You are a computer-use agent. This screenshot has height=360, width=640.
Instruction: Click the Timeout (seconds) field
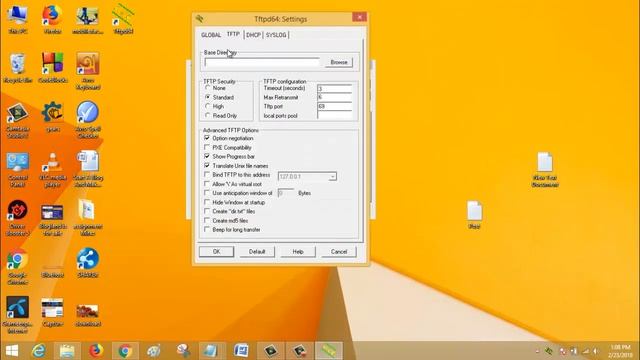[334, 89]
